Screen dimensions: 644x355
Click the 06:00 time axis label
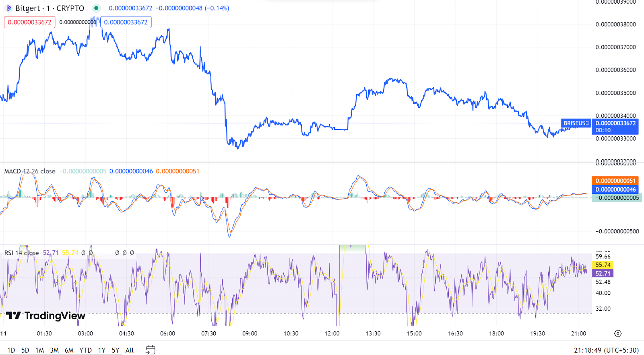coord(167,333)
